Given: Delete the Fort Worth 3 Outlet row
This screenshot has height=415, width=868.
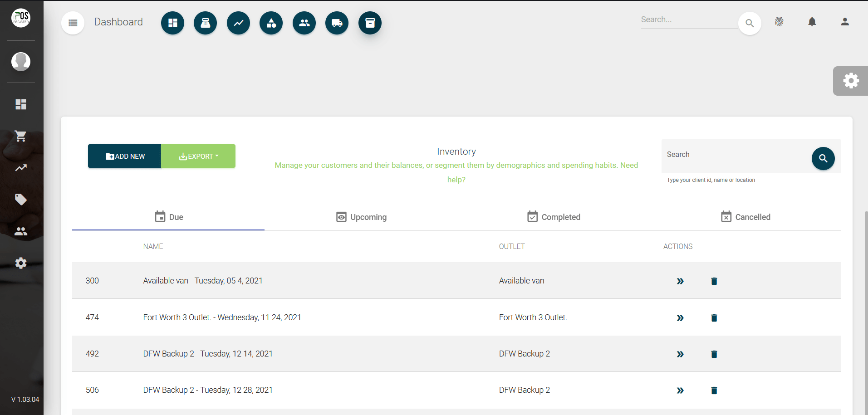Looking at the screenshot, I should [x=714, y=318].
